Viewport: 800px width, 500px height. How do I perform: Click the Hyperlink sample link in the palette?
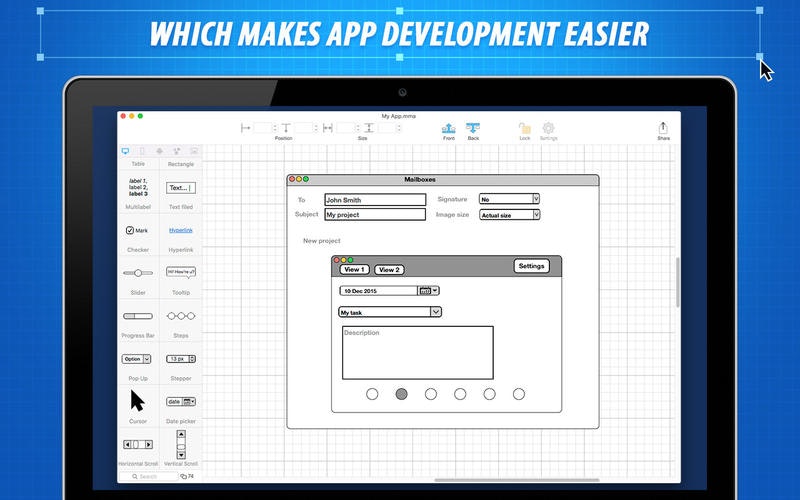pyautogui.click(x=181, y=230)
